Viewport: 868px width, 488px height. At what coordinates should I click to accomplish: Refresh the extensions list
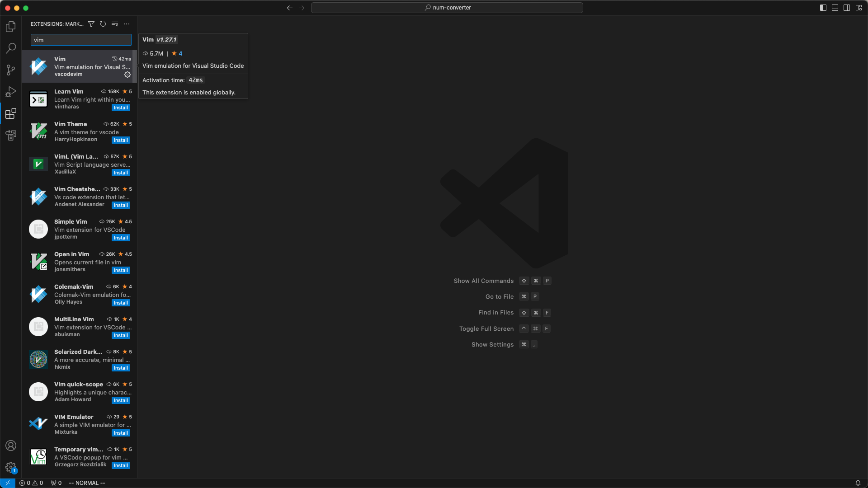coord(103,24)
